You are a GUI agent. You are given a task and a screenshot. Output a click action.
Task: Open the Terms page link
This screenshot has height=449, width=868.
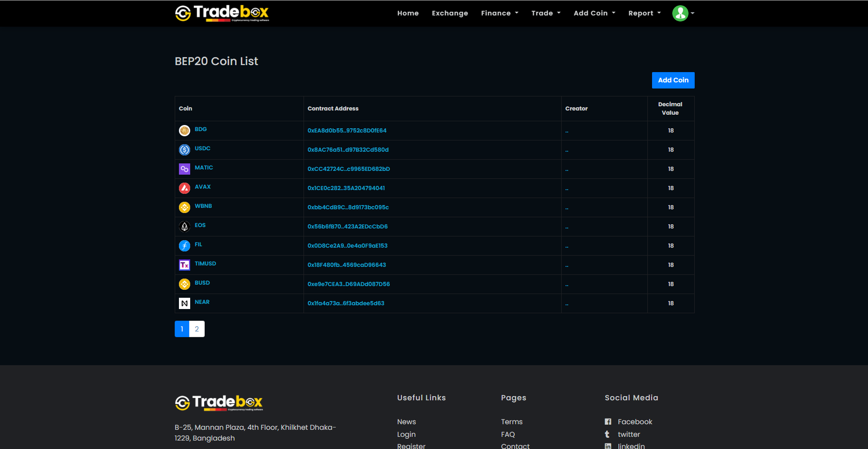pyautogui.click(x=512, y=422)
